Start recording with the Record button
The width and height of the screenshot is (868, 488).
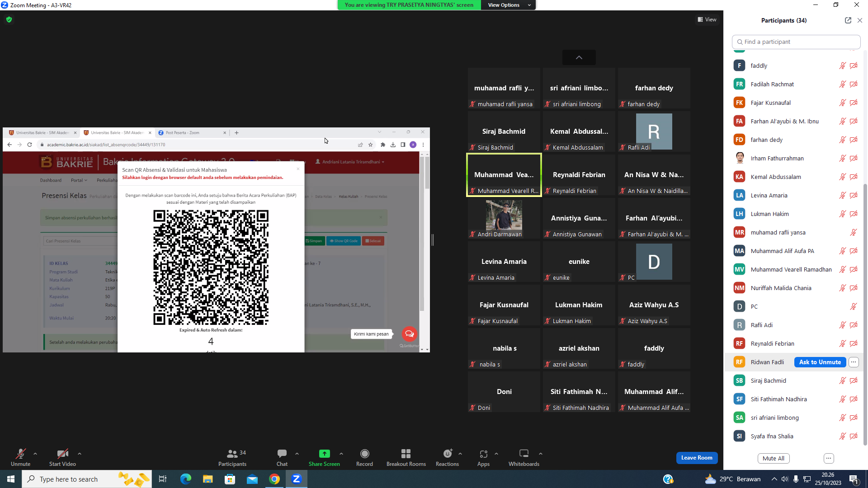pyautogui.click(x=364, y=457)
